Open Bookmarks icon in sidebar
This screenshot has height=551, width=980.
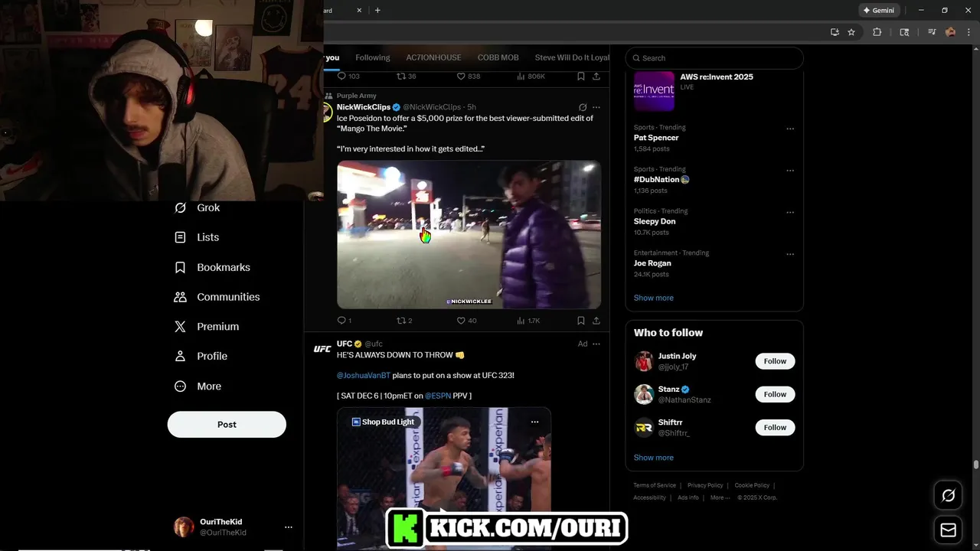(181, 267)
